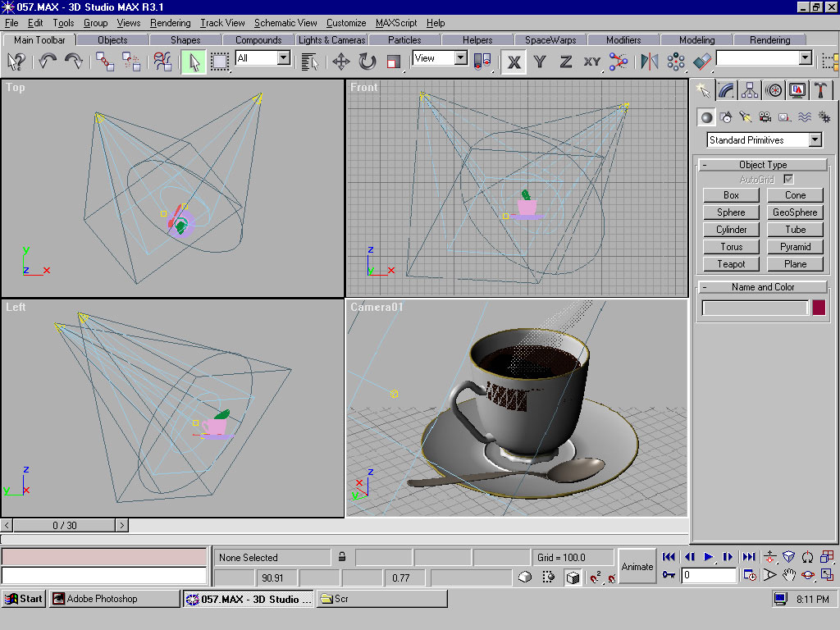Open the Standard Primitives dropdown
Image resolution: width=840 pixels, height=630 pixels.
[763, 139]
